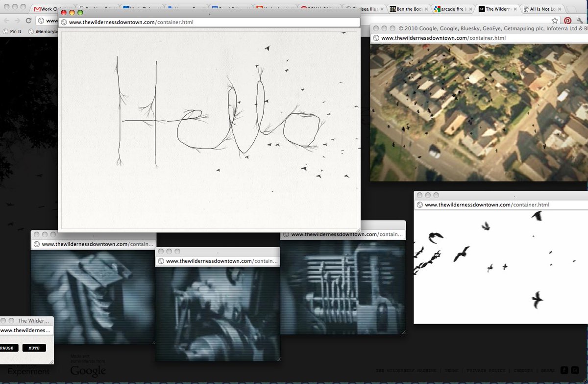
Task: Click the Pause button in small player window
Action: point(8,348)
